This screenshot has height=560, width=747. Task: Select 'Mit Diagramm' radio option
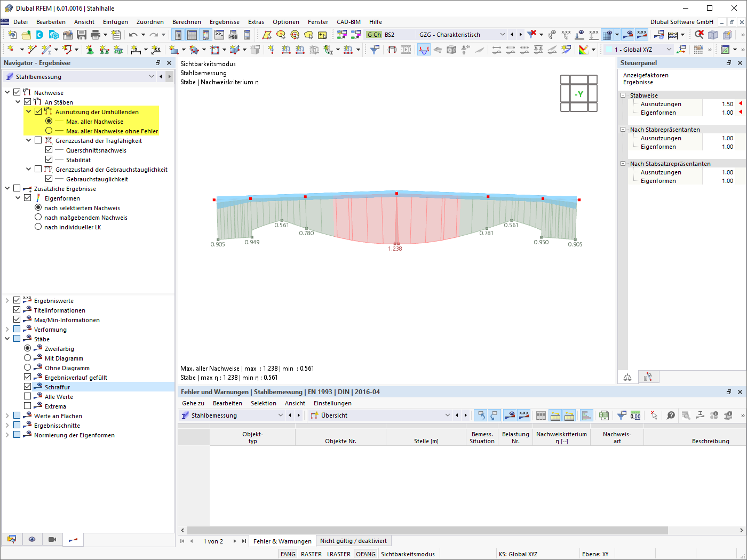click(28, 358)
